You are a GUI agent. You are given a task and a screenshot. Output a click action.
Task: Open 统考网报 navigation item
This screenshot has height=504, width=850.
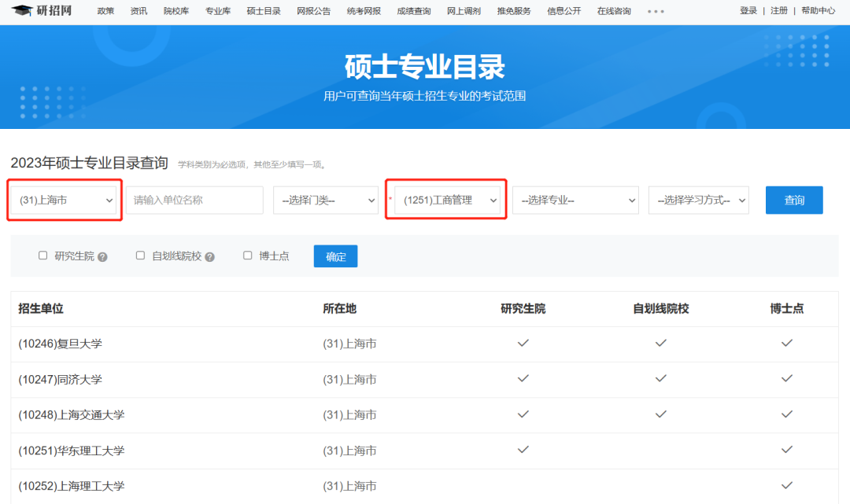pyautogui.click(x=364, y=11)
